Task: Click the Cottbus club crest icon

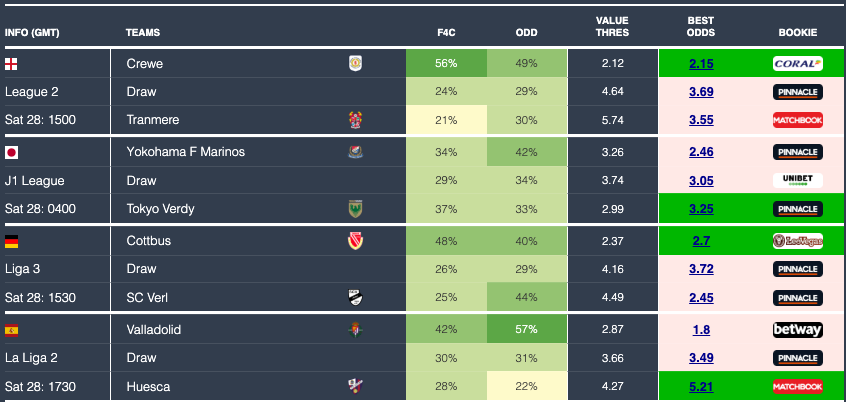Action: [355, 241]
